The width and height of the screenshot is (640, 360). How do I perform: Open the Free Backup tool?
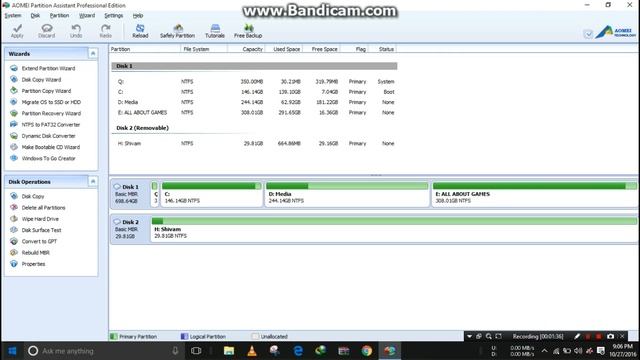(248, 31)
